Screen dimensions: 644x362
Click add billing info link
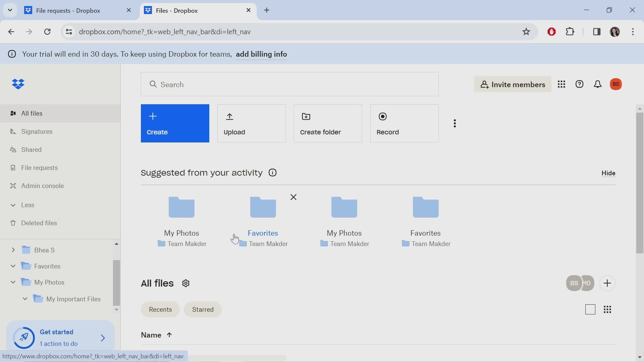262,54
